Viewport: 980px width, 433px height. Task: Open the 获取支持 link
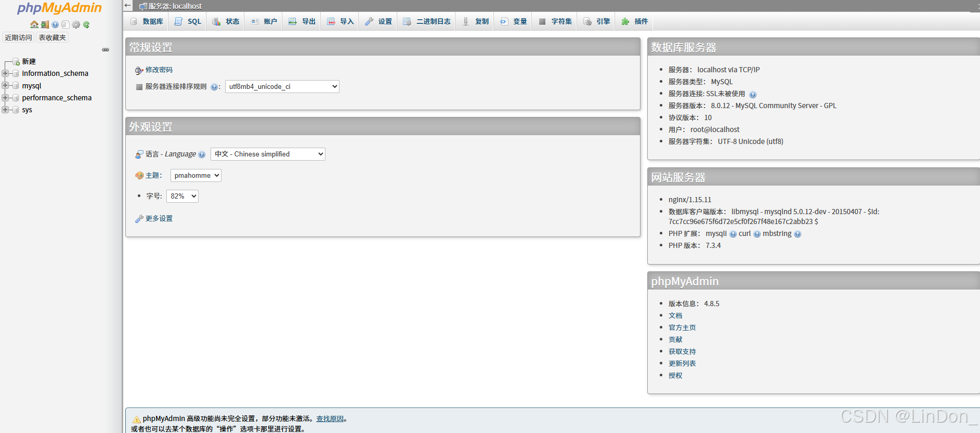682,351
